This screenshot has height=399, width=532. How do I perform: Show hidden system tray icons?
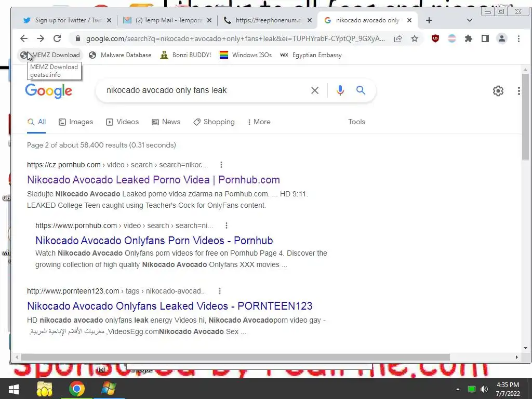(x=458, y=389)
